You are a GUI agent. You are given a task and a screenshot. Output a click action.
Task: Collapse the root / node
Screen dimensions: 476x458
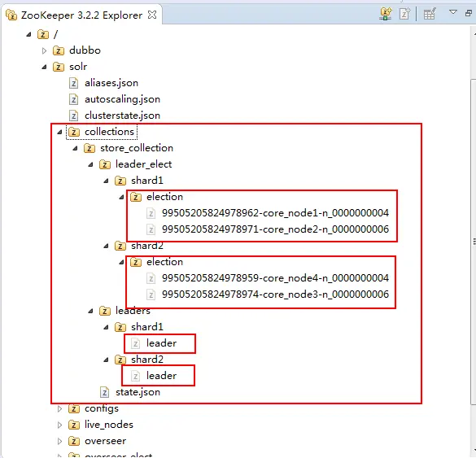(x=28, y=34)
